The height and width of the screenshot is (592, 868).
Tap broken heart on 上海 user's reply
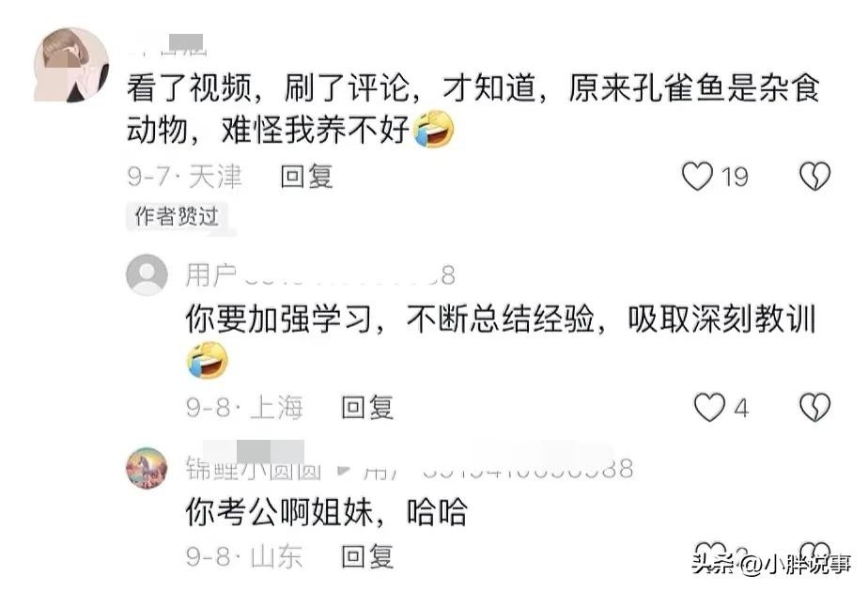(814, 408)
